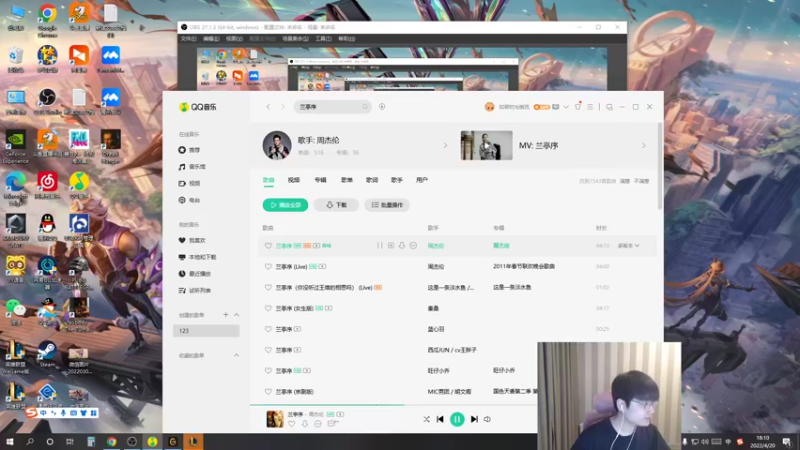Viewport: 800px width, 450px height.
Task: Click the 下载 download button
Action: point(336,205)
